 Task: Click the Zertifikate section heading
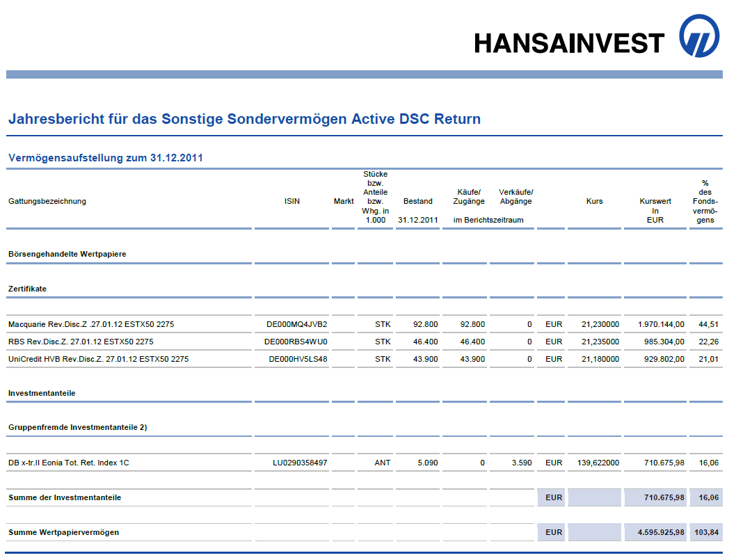pos(27,289)
